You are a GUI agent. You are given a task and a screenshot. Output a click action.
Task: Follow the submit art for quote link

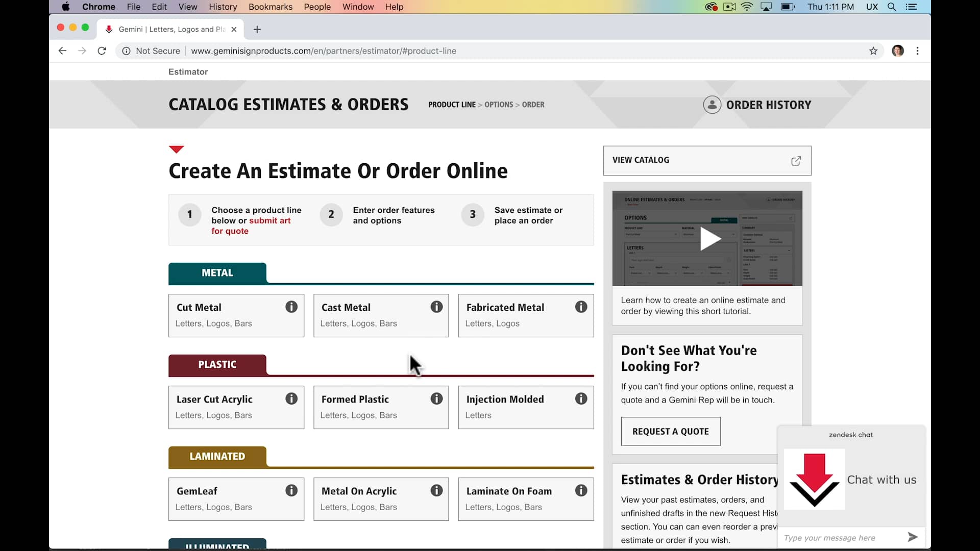(x=269, y=220)
